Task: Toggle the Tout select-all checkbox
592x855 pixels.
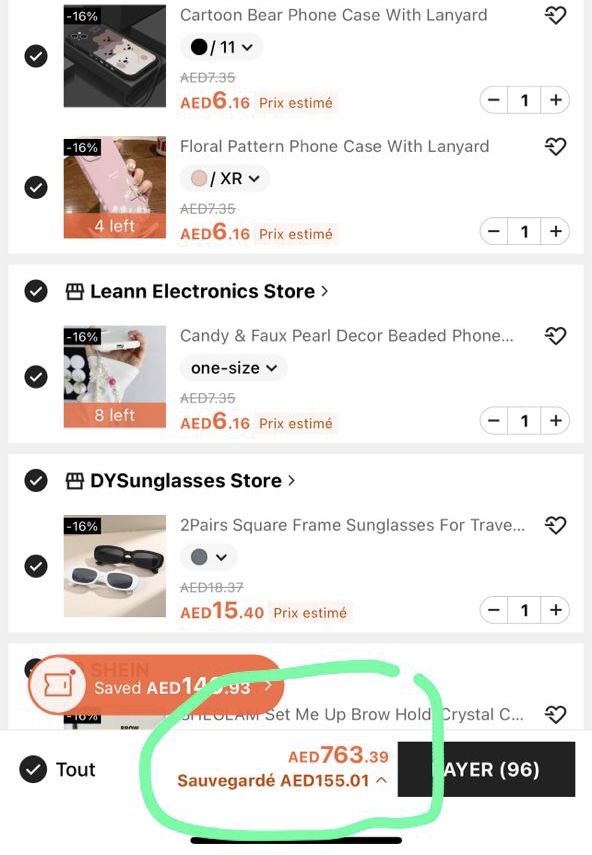Action: (33, 769)
